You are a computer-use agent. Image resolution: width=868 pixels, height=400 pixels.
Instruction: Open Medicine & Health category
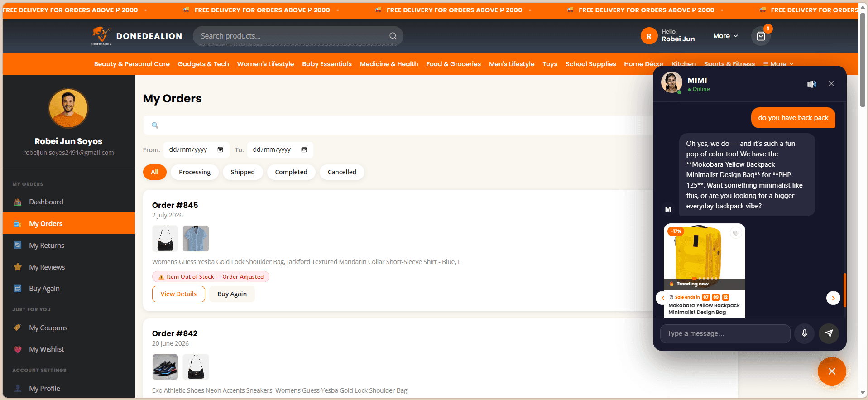[389, 64]
